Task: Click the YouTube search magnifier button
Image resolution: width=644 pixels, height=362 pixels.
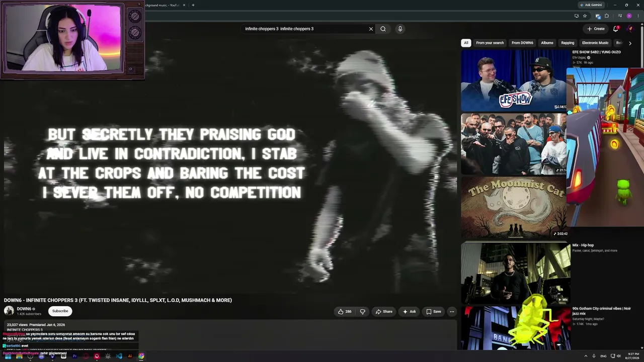Action: [383, 29]
